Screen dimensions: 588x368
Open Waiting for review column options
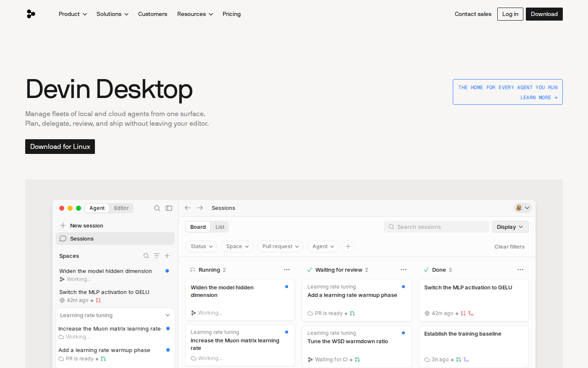pyautogui.click(x=404, y=270)
